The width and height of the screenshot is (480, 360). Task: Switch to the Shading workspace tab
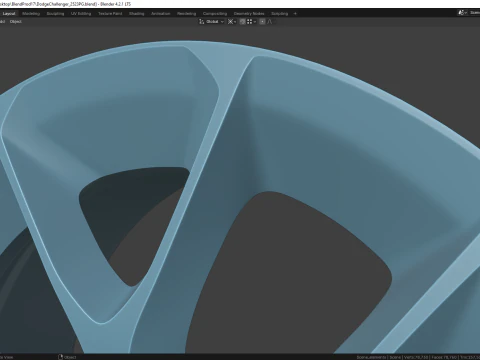coord(137,14)
